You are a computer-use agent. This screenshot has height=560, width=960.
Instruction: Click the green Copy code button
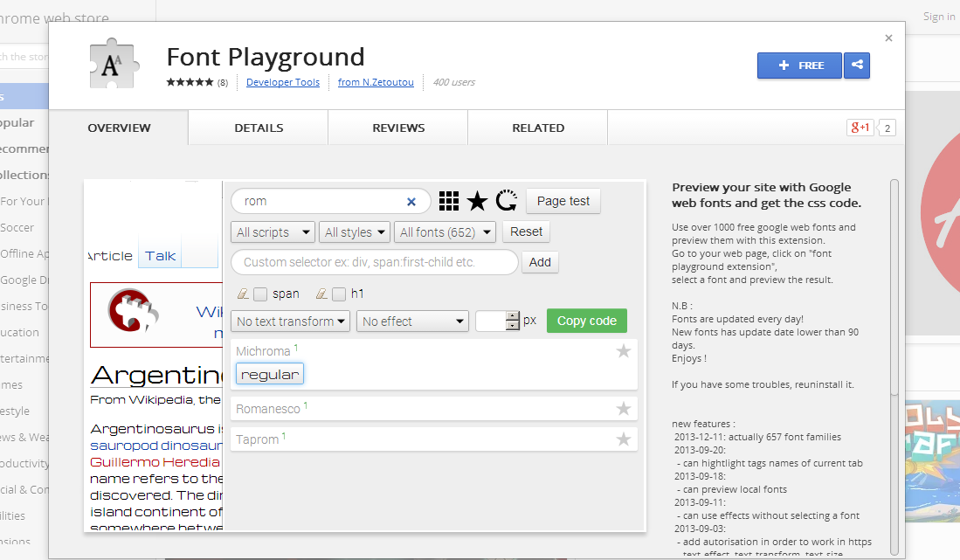(x=586, y=321)
